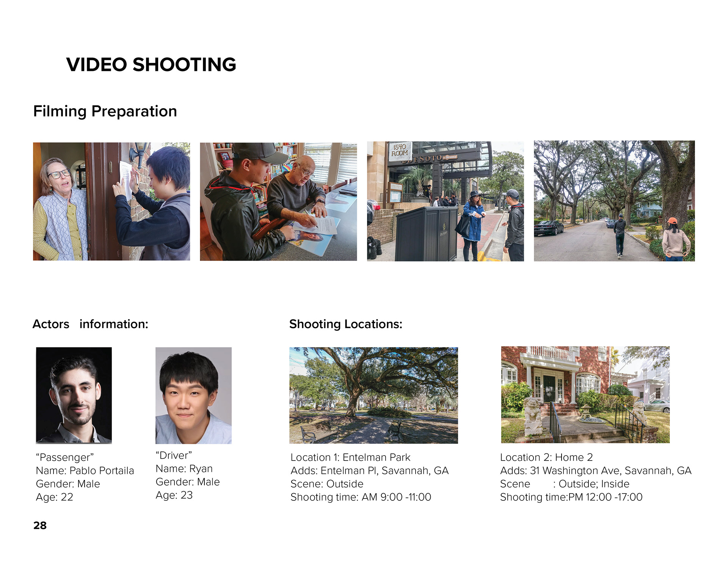Click page number 28
Viewport: 728px width, 563px height.
[x=40, y=525]
